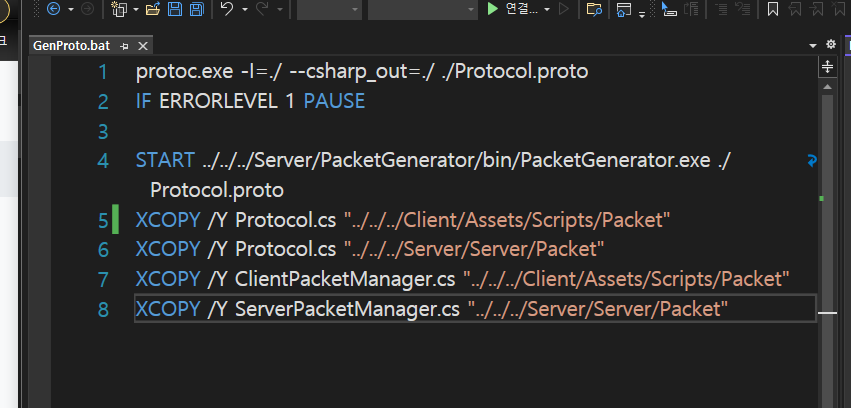
Task: Click the vertical scrollbar up arrow
Action: tap(827, 87)
